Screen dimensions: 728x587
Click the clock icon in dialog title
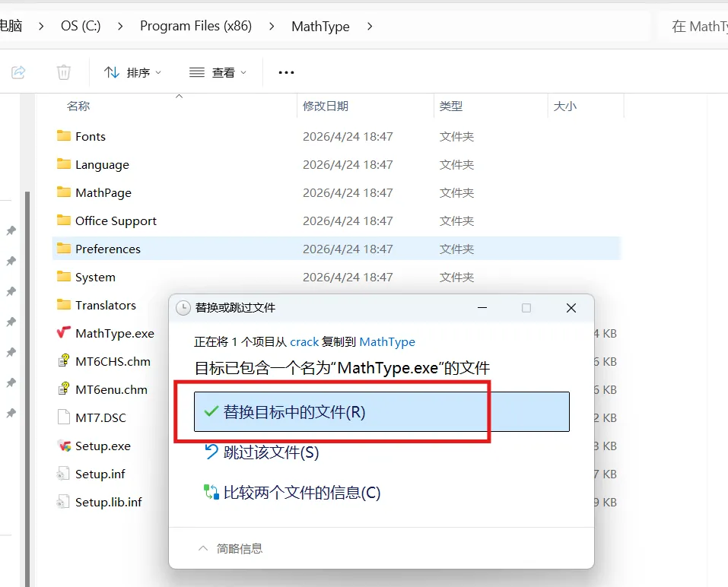(183, 308)
